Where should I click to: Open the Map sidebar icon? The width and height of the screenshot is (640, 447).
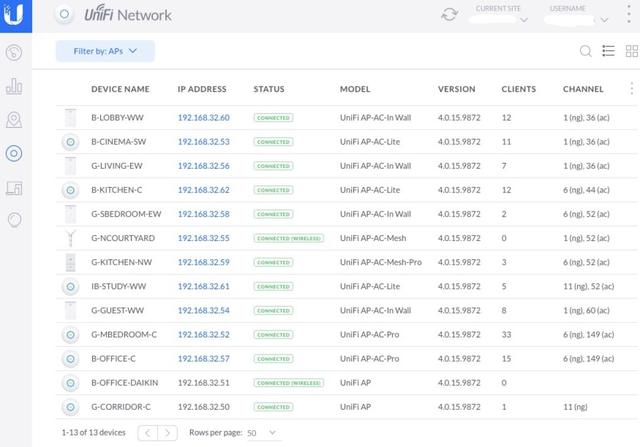coord(14,120)
